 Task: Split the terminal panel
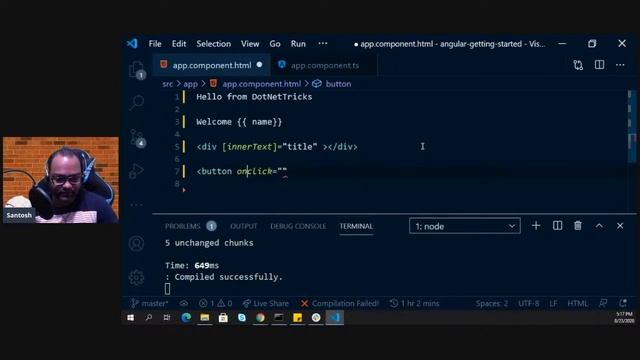click(x=557, y=226)
